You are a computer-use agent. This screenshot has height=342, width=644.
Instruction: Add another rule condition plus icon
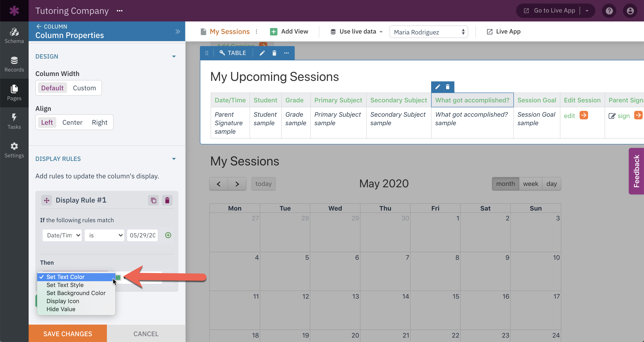pos(168,235)
